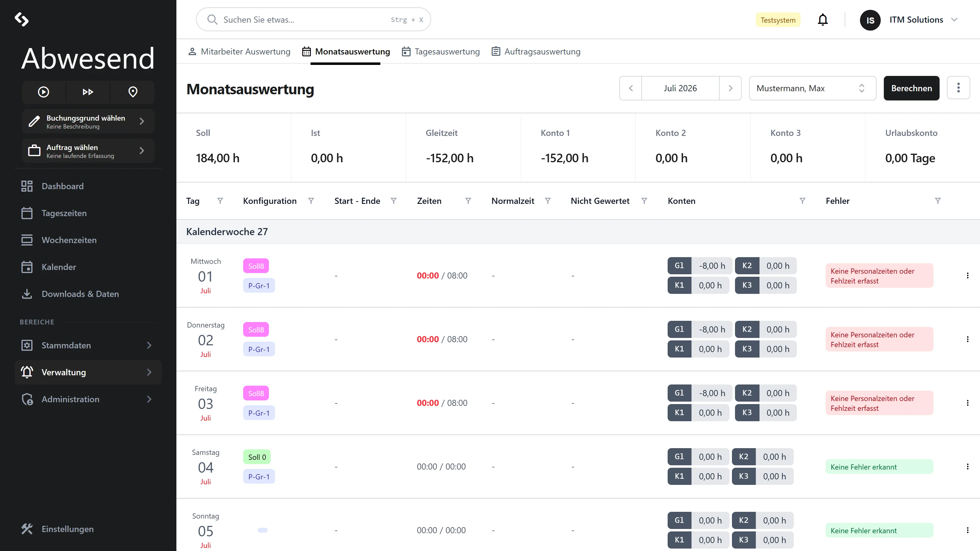Screen dimensions: 980x551
Task: Click the Soll 184,00 h summary card
Action: pos(234,148)
